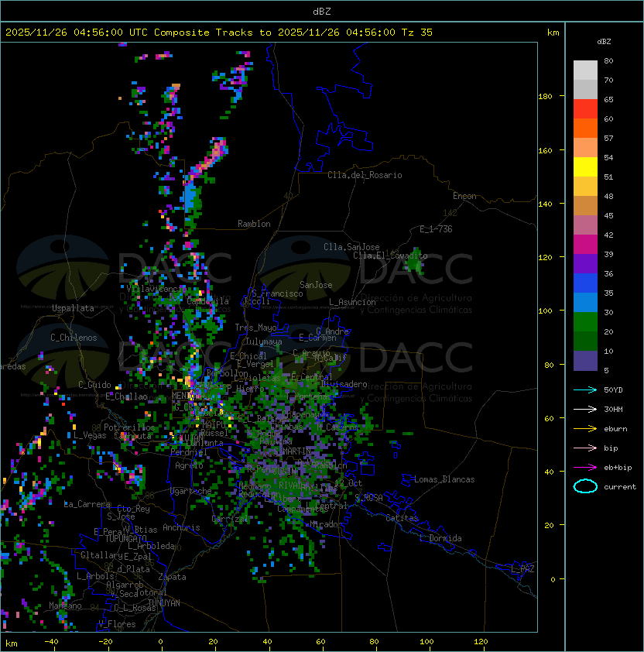Select the red 60-65 dBZ swatch

585,109
